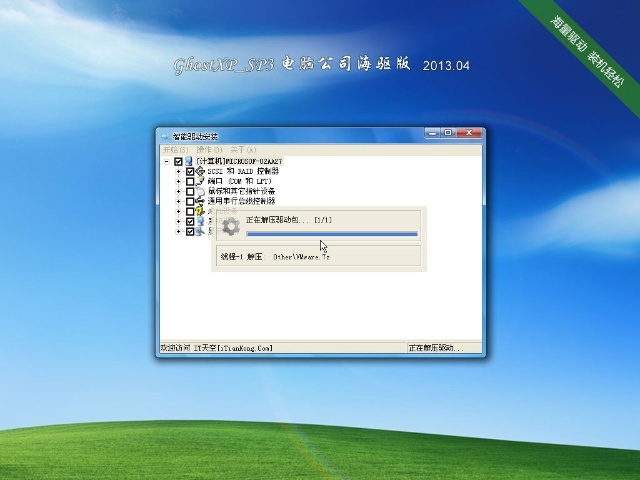Check the unknown device checkbox
Viewport: 640px width, 480px height.
190,211
